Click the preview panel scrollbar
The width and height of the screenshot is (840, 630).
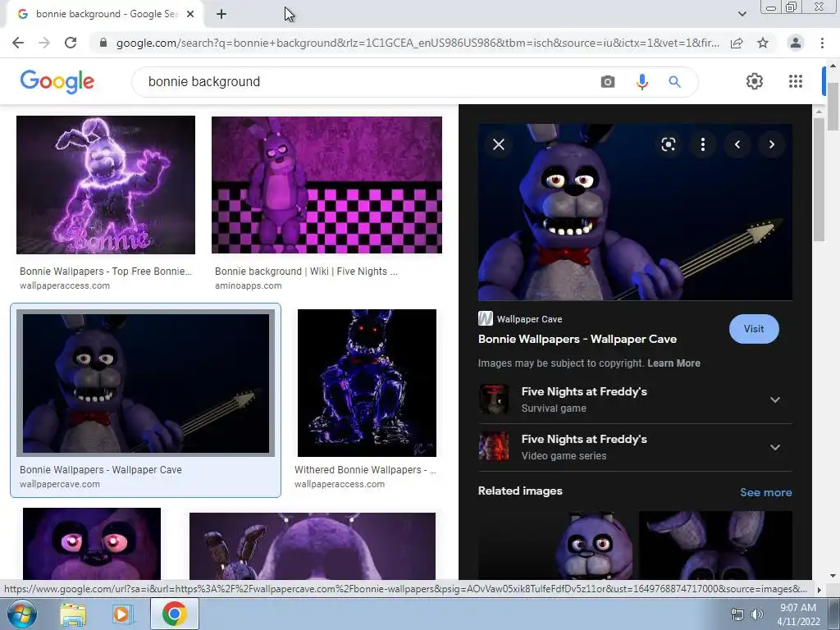pos(818,180)
